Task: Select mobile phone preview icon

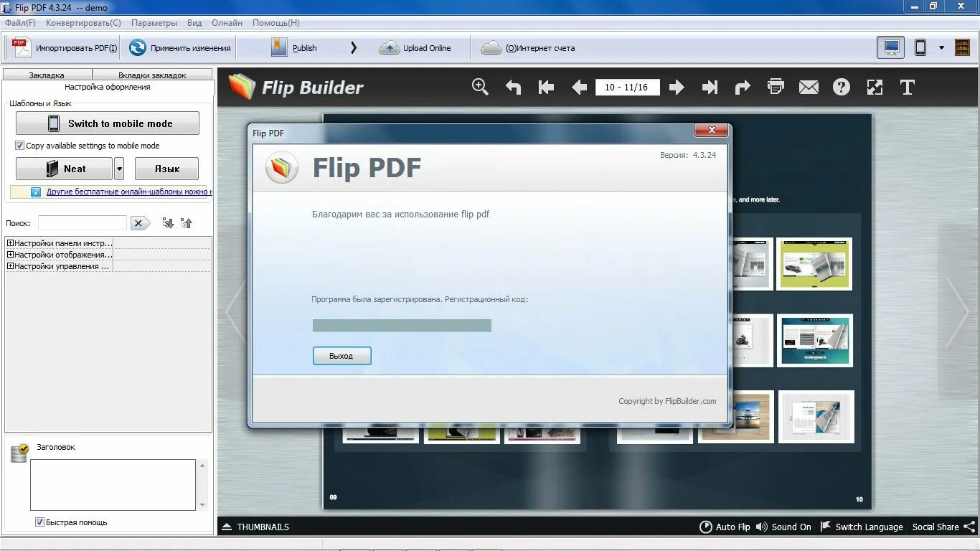Action: tap(920, 47)
